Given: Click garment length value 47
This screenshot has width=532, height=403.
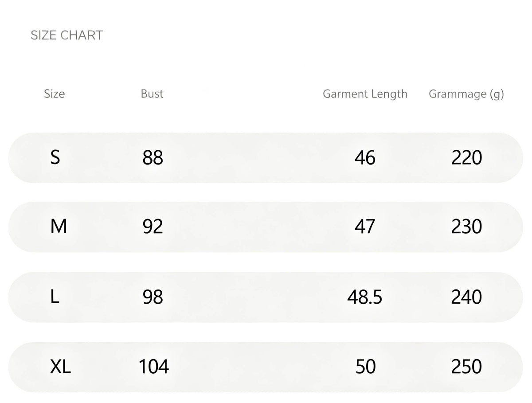Looking at the screenshot, I should coord(365,227).
